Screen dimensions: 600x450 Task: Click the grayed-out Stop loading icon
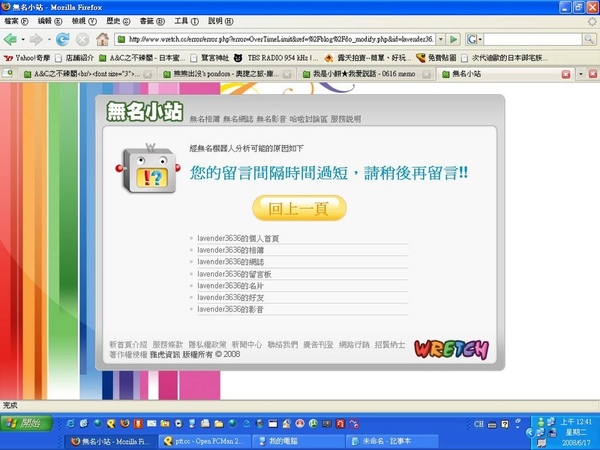(82, 39)
